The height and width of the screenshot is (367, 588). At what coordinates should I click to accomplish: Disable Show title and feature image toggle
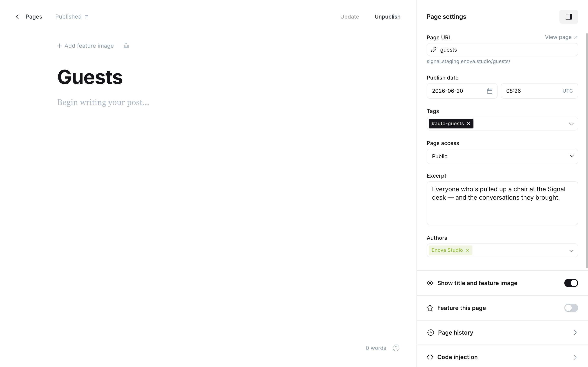pyautogui.click(x=571, y=283)
